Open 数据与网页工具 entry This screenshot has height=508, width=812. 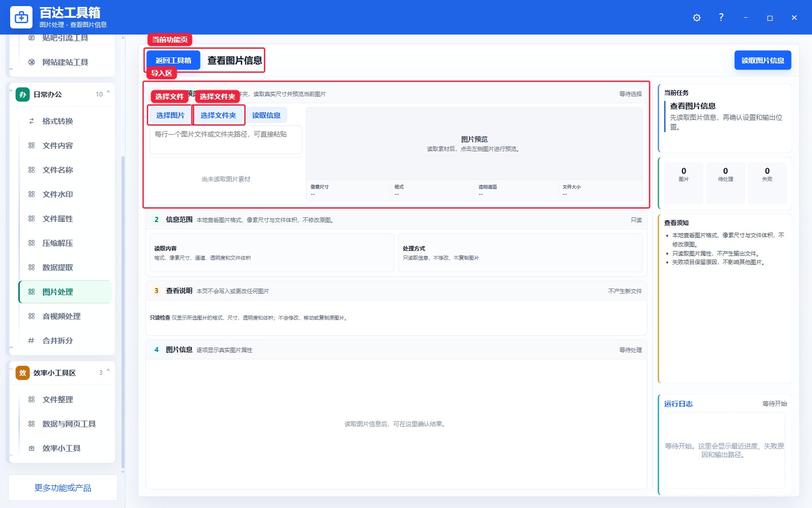click(65, 424)
